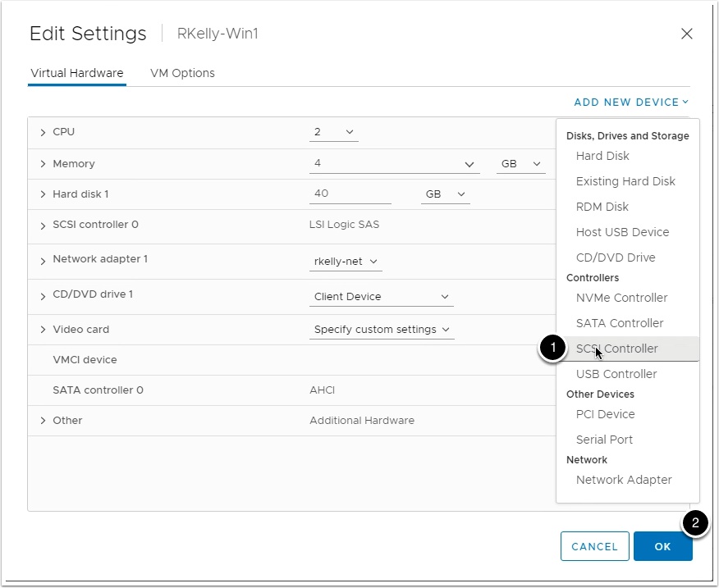Open the rkelly-net network dropdown
The width and height of the screenshot is (719, 588).
346,262
